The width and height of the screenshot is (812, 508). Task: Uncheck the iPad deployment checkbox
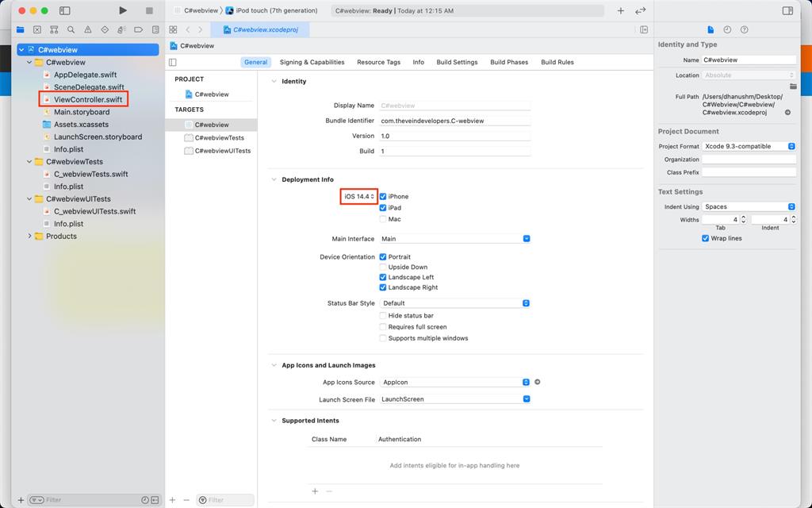click(383, 207)
